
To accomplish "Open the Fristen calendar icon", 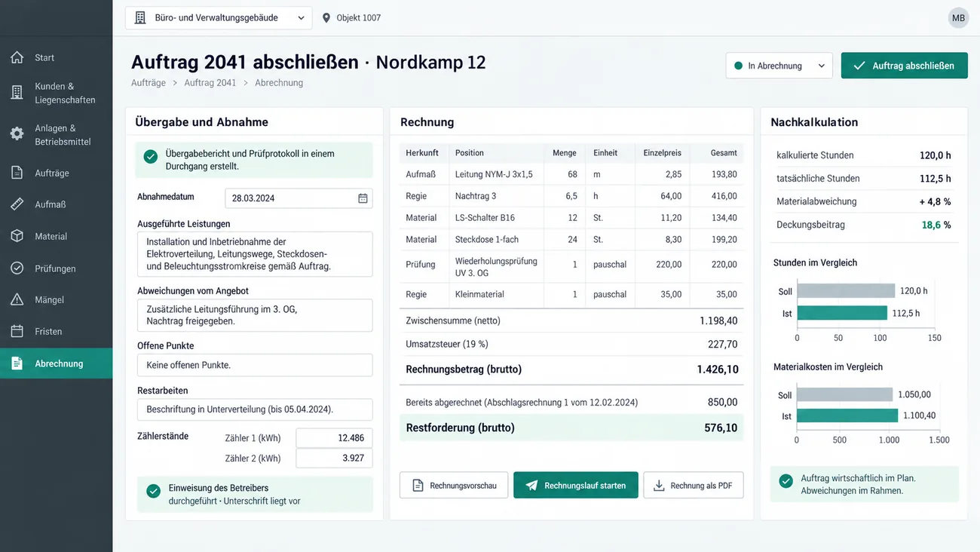I will 17,331.
